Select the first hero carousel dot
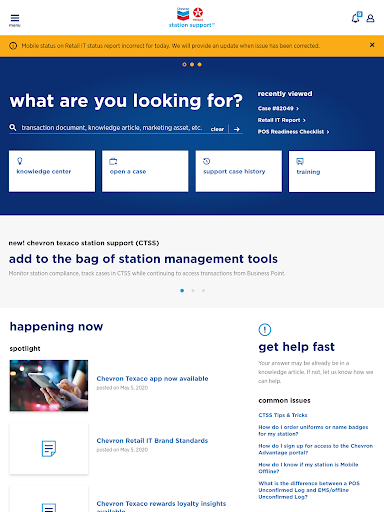This screenshot has height=512, width=384. (x=184, y=64)
